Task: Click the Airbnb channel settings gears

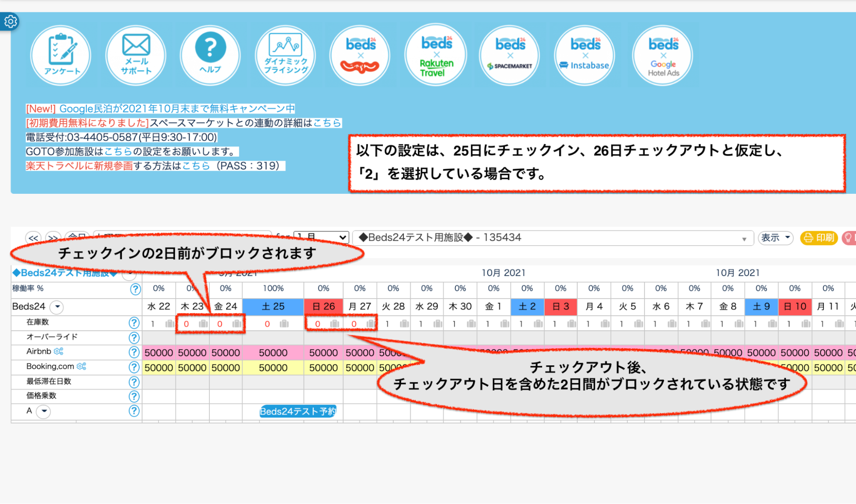Action: coord(59,352)
